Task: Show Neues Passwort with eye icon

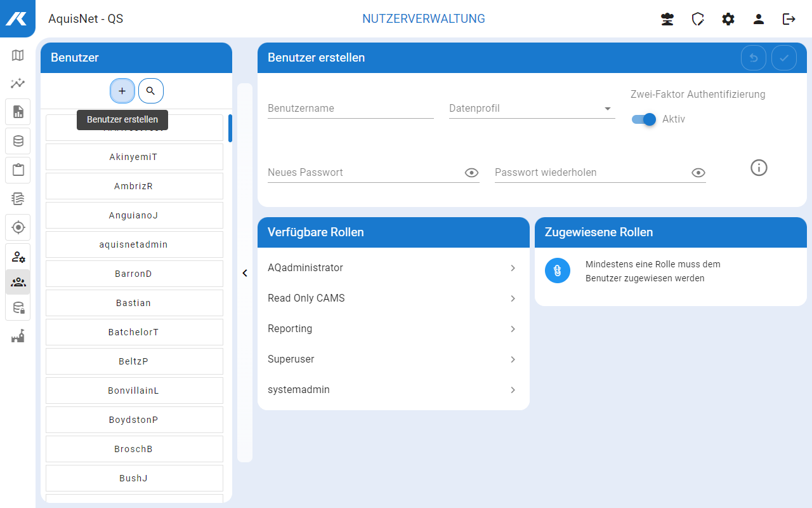Action: pos(471,173)
